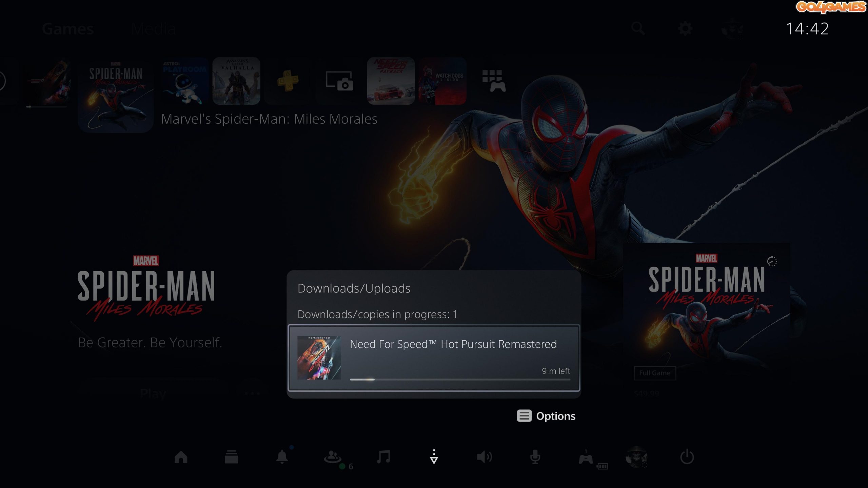The height and width of the screenshot is (488, 868).
Task: Select the downloading game tile with progress bar
Action: pos(47,81)
